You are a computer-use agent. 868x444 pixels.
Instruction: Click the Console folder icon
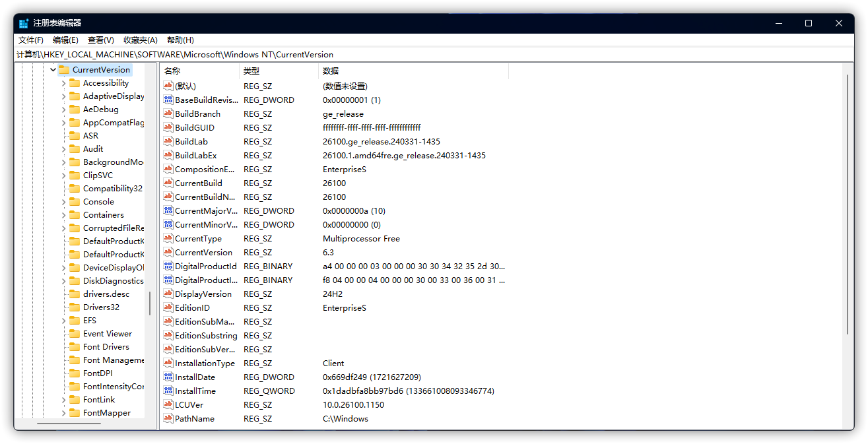pos(75,201)
